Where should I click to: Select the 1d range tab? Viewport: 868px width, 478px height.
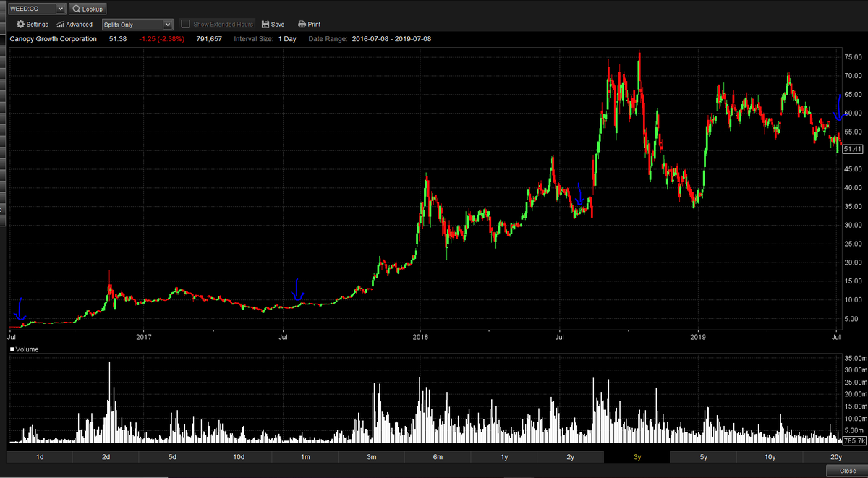click(x=40, y=457)
